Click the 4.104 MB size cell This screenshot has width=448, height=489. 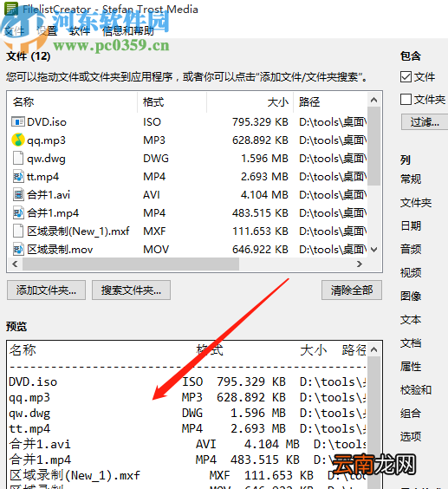pyautogui.click(x=264, y=195)
